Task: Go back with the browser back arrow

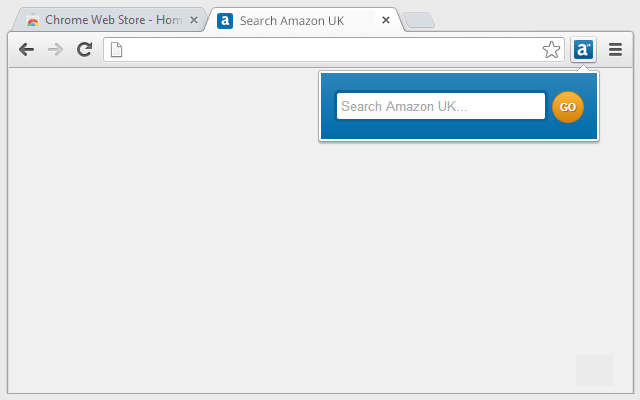Action: click(27, 50)
